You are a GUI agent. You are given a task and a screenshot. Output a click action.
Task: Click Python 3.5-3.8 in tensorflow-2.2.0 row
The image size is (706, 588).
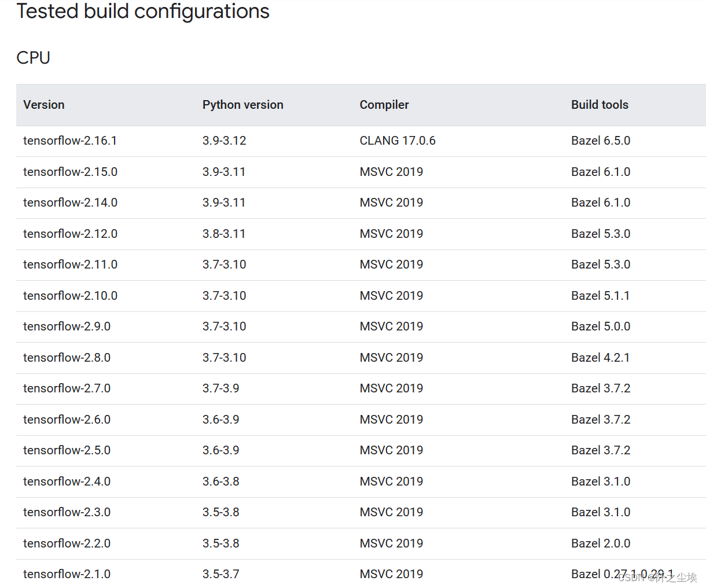point(221,543)
